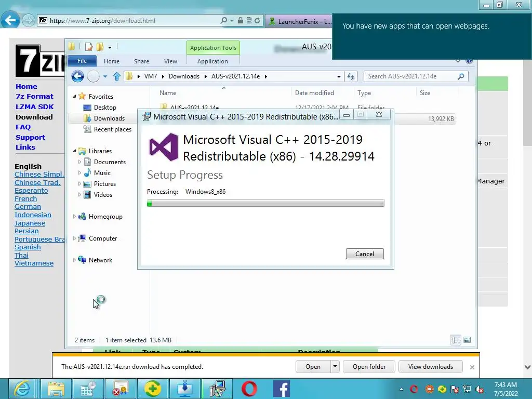Expand the Network tree node
Screen dimensions: 532x399
click(74, 260)
